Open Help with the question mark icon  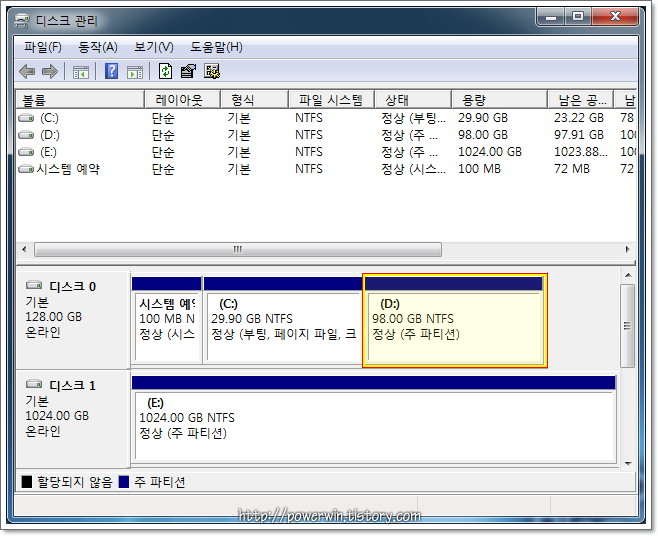click(x=111, y=71)
